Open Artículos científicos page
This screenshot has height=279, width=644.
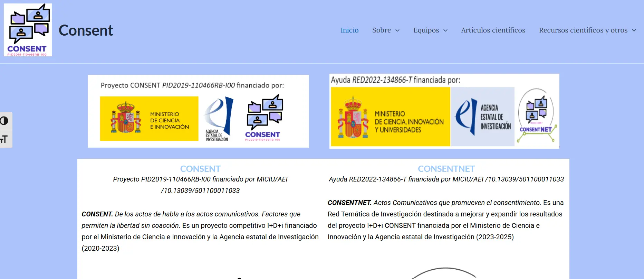(x=493, y=30)
